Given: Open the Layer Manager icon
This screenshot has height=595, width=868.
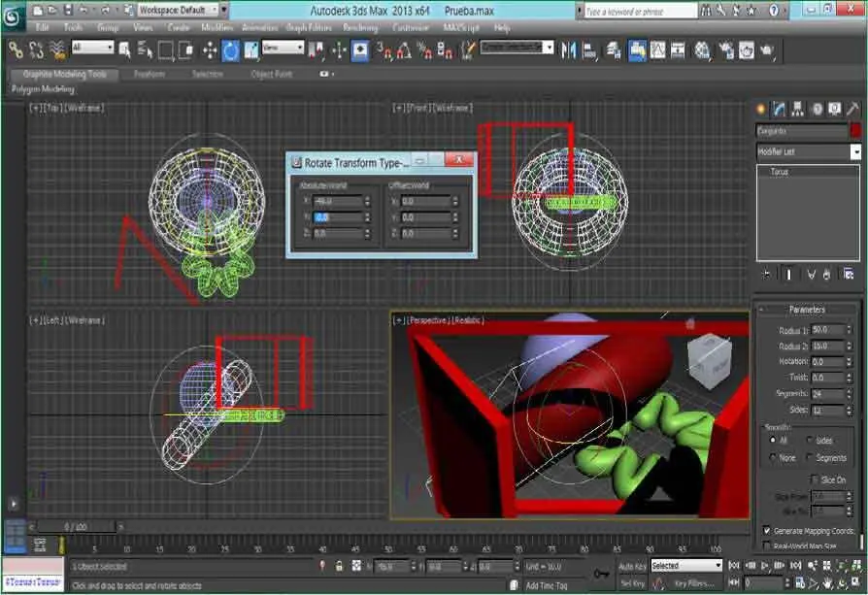Looking at the screenshot, I should (x=614, y=50).
